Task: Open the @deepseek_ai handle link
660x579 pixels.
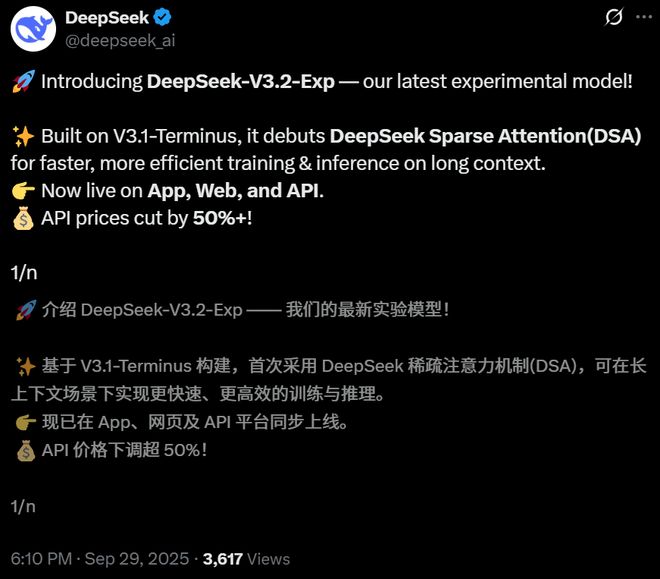Action: click(120, 40)
